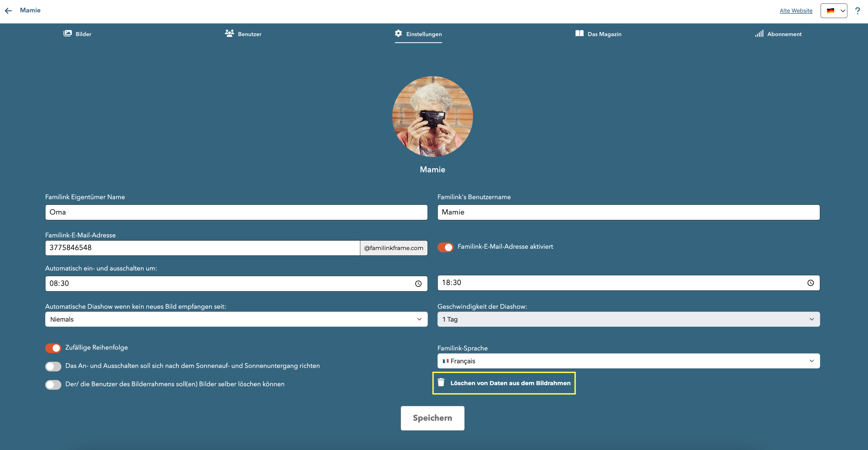Open the German flag language selector
The height and width of the screenshot is (450, 868).
tap(834, 11)
